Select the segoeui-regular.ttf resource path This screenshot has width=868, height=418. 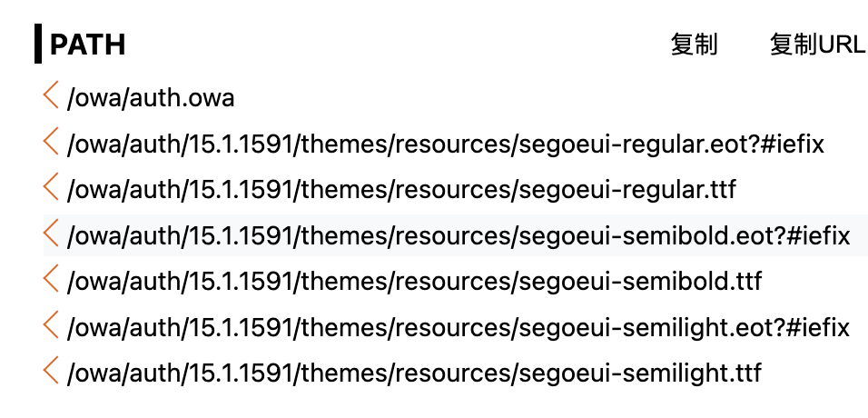[x=400, y=190]
